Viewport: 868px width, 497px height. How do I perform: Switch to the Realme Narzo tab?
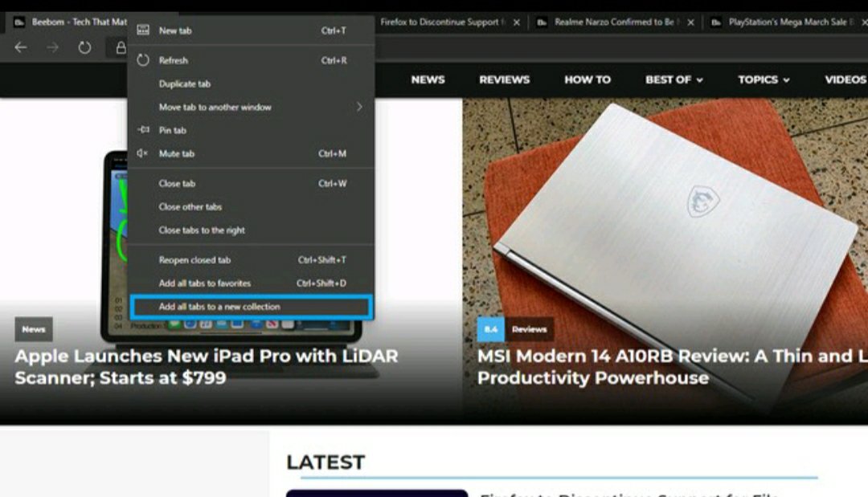pyautogui.click(x=613, y=22)
